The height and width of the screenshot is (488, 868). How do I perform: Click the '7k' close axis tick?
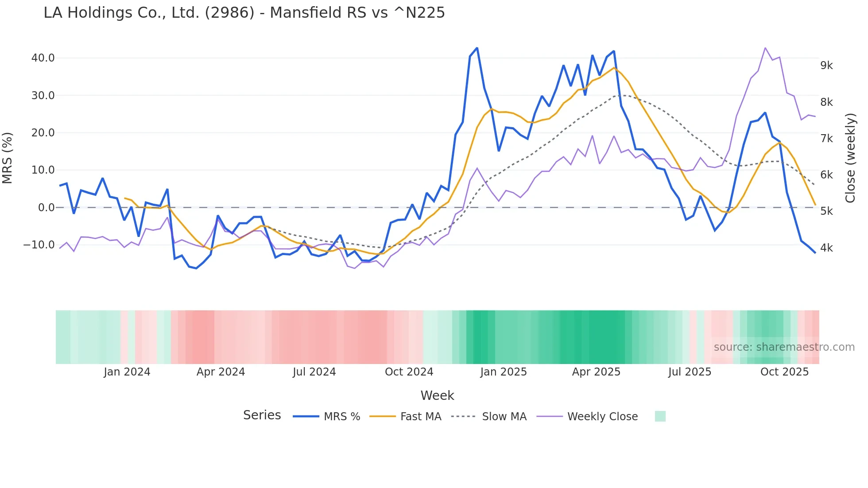click(826, 139)
